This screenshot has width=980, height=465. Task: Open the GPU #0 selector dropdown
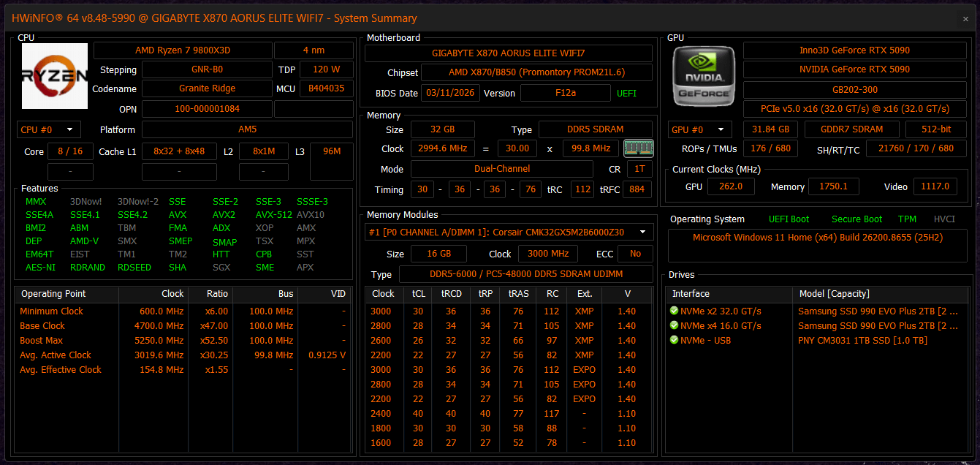[699, 129]
